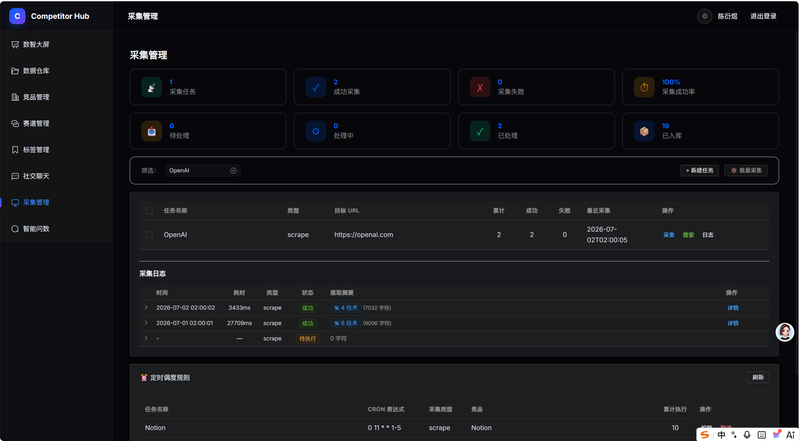Screen dimensions: 800x441
Task: Expand the 2026-07-02 02:00:02 log row
Action: [146, 307]
